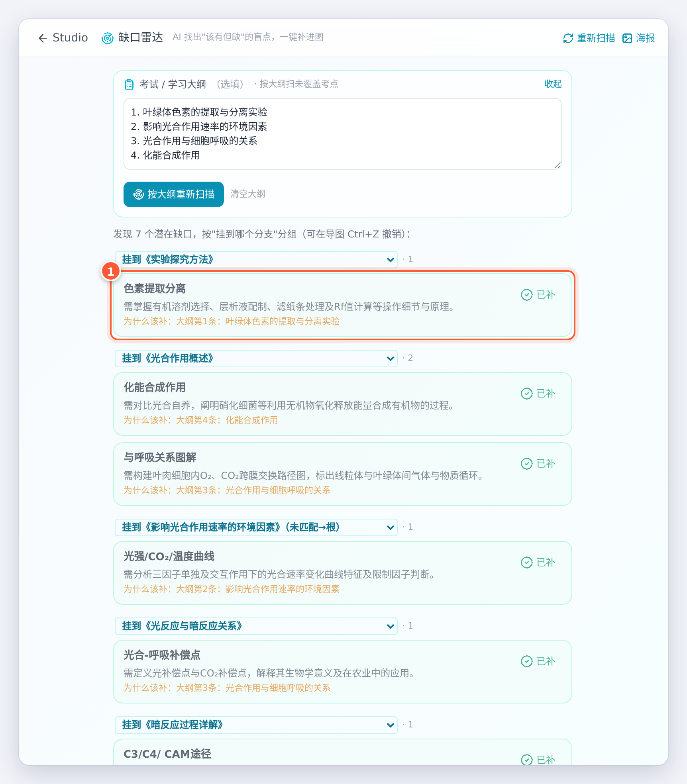This screenshot has width=687, height=784.
Task: Click 为什么该补：大纲第2条 reason line
Action: coord(232,589)
